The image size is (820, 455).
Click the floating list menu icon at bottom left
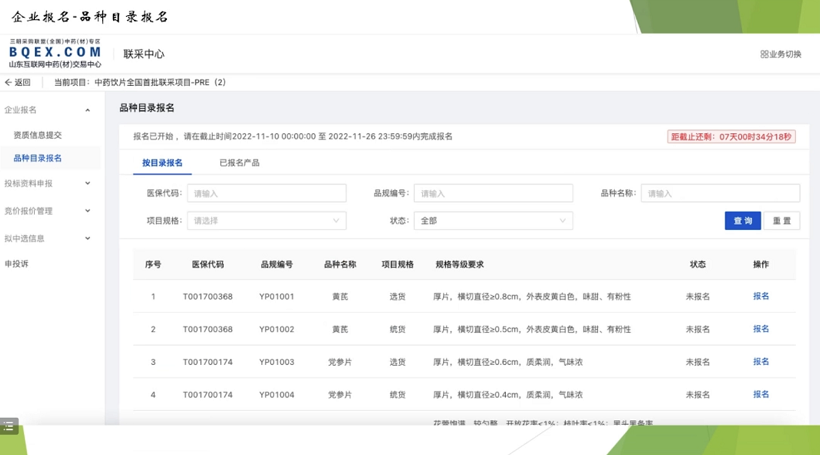click(x=9, y=426)
